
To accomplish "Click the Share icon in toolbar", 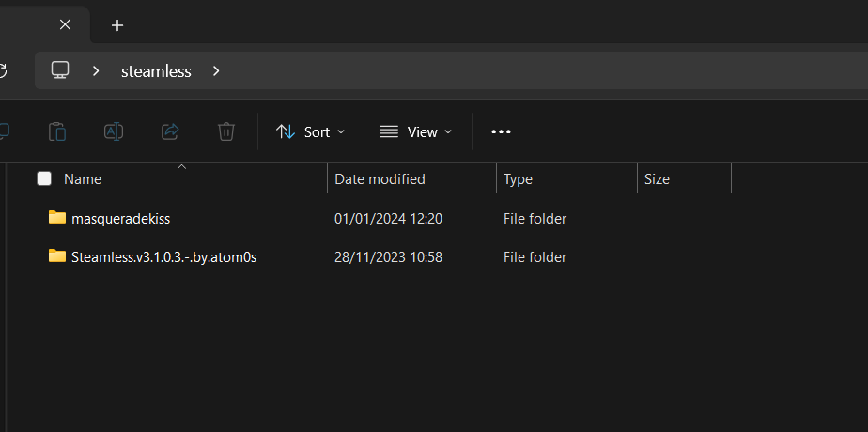I will (x=170, y=131).
